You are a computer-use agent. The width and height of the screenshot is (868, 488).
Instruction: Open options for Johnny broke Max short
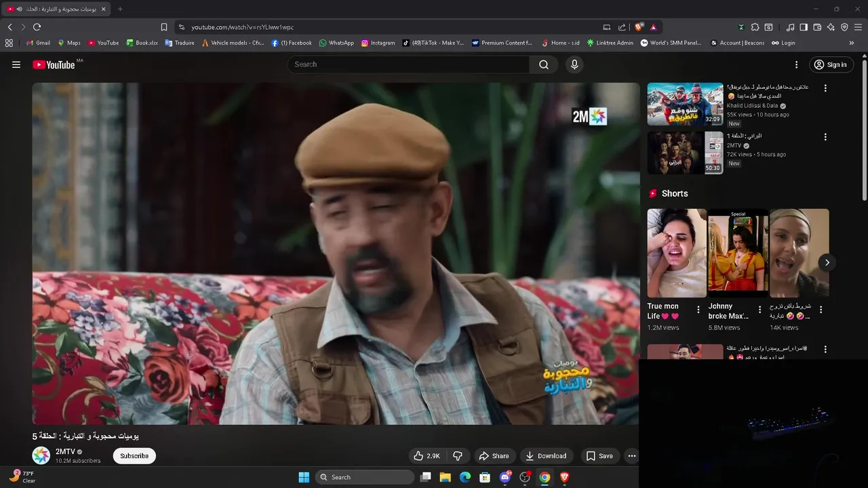[x=759, y=310]
